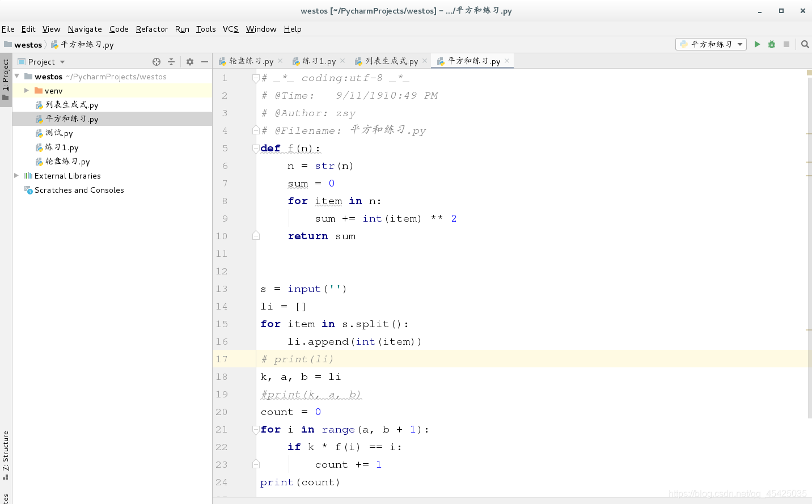Close the 练习1.py editor tab

[342, 61]
